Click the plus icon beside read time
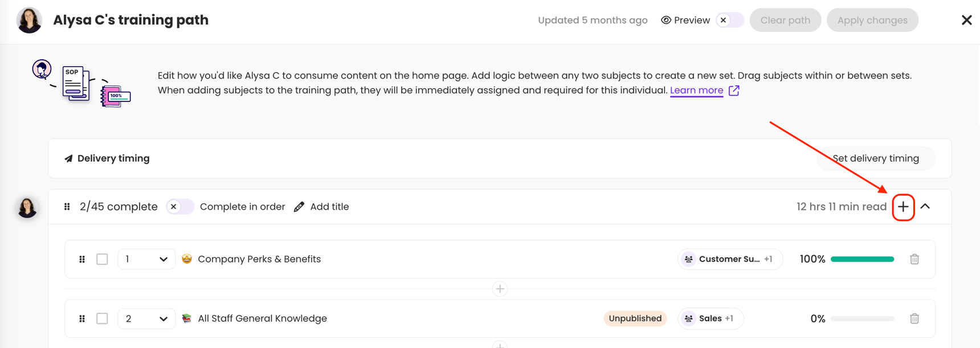980x348 pixels. pos(903,207)
